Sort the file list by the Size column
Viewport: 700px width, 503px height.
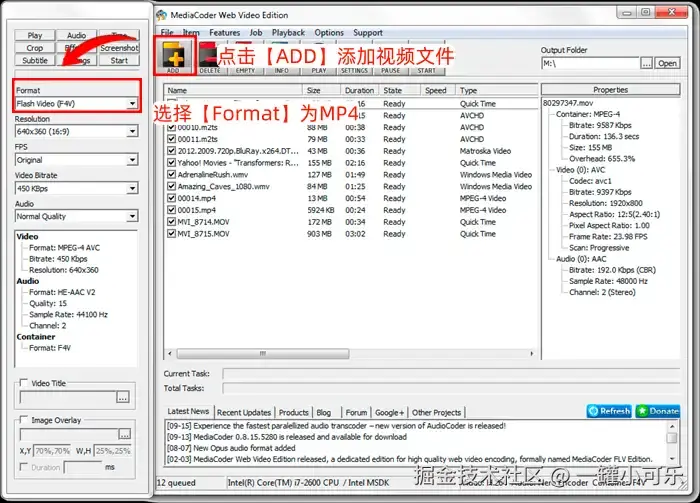[x=321, y=90]
